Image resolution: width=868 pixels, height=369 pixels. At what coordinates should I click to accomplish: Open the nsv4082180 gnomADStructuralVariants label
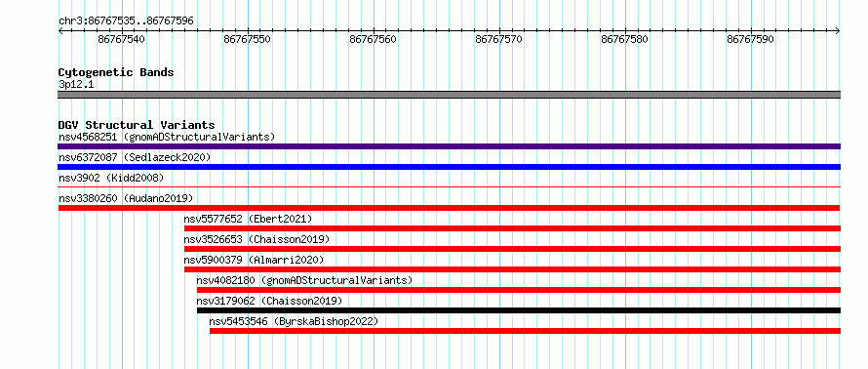[304, 280]
